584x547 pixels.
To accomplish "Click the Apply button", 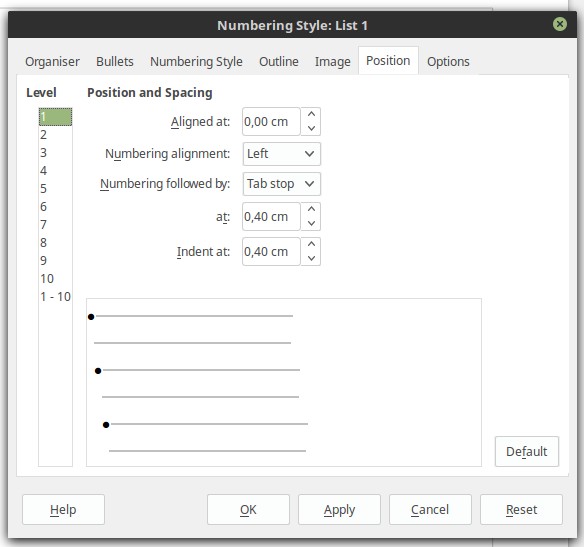I will 339,509.
